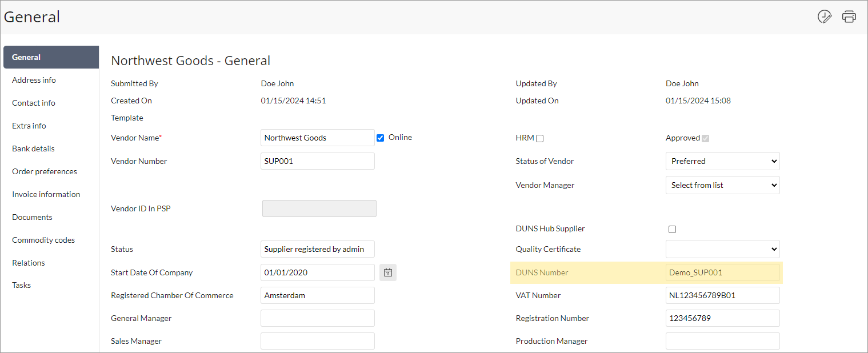Image resolution: width=868 pixels, height=353 pixels.
Task: Switch to Documents section
Action: pos(32,217)
